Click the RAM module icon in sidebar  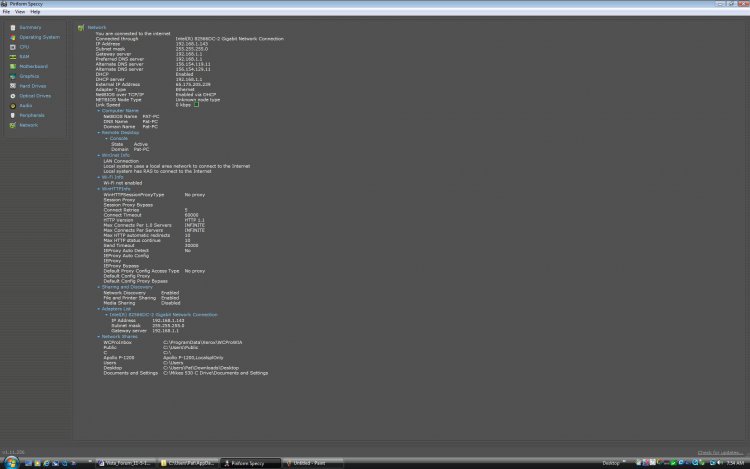click(13, 57)
